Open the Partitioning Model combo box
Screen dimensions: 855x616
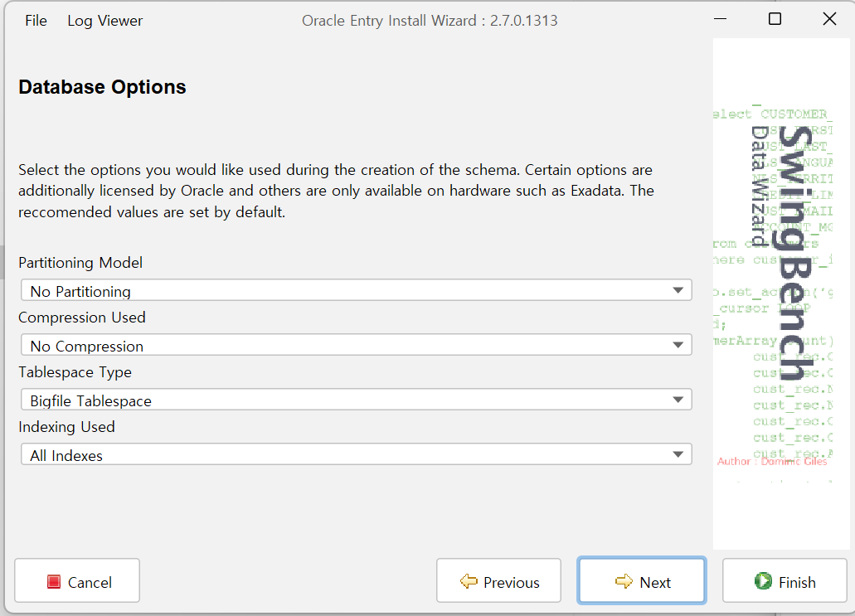(x=356, y=290)
